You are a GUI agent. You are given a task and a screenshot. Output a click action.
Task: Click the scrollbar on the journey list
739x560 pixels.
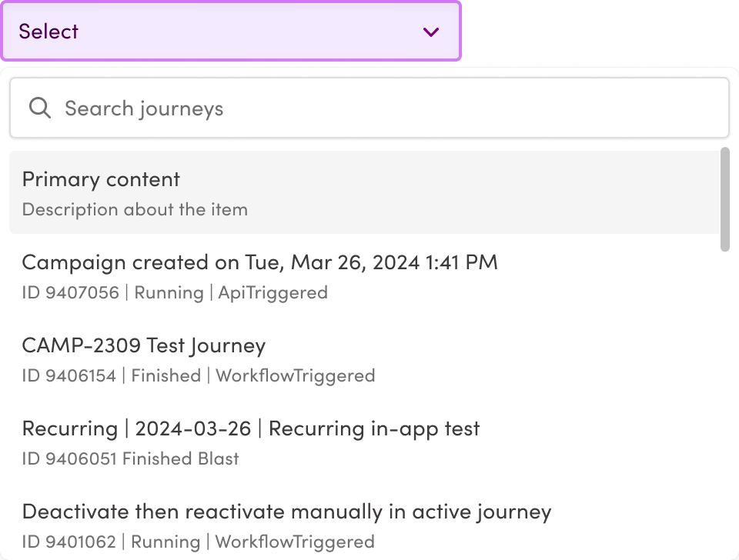(x=724, y=200)
